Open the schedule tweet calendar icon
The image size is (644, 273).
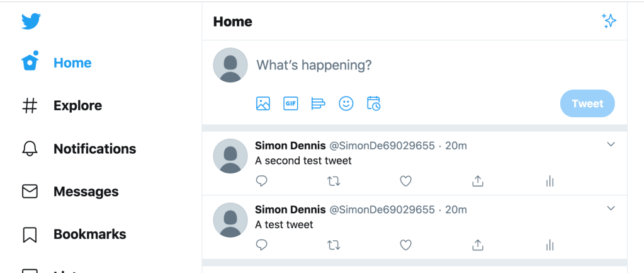(x=373, y=103)
